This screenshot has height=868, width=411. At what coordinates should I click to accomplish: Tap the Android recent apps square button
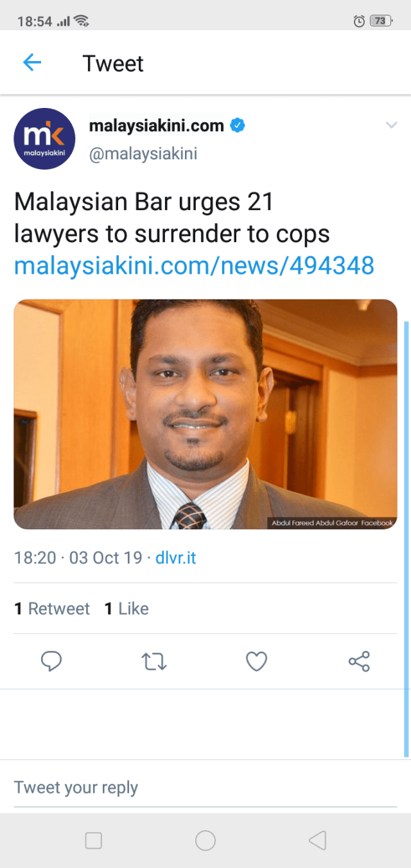point(94,840)
